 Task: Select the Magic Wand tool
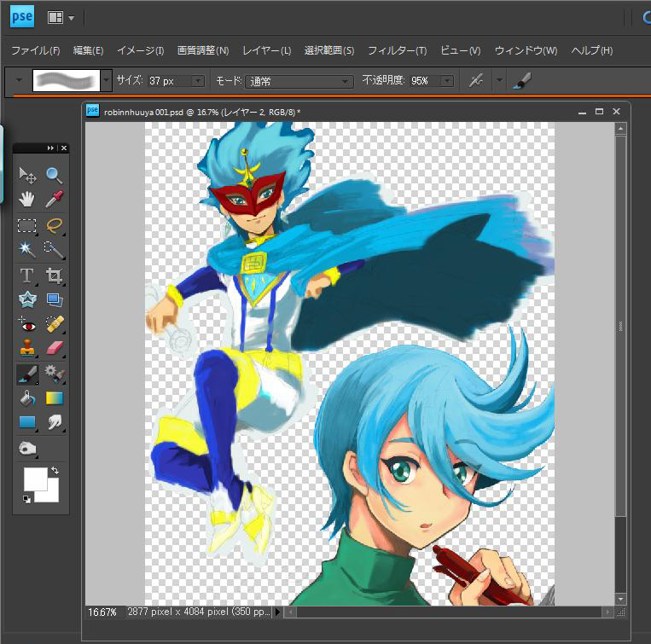[27, 250]
